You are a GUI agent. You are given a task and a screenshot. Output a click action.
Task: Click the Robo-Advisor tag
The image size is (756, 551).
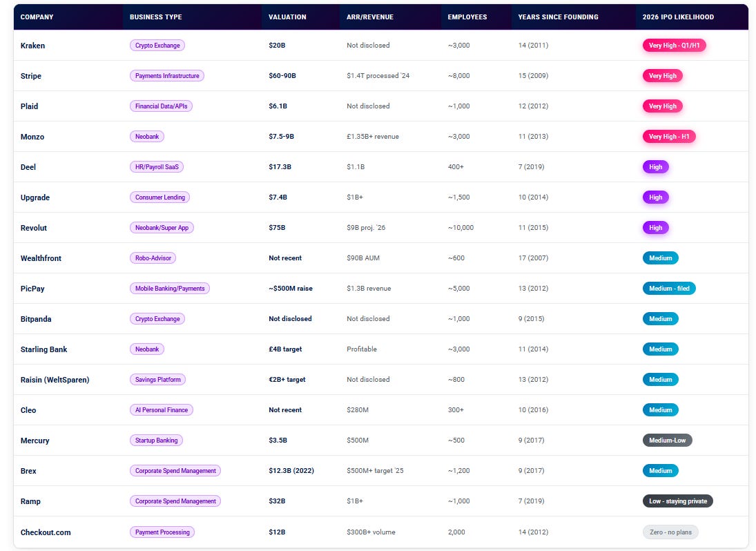(153, 258)
